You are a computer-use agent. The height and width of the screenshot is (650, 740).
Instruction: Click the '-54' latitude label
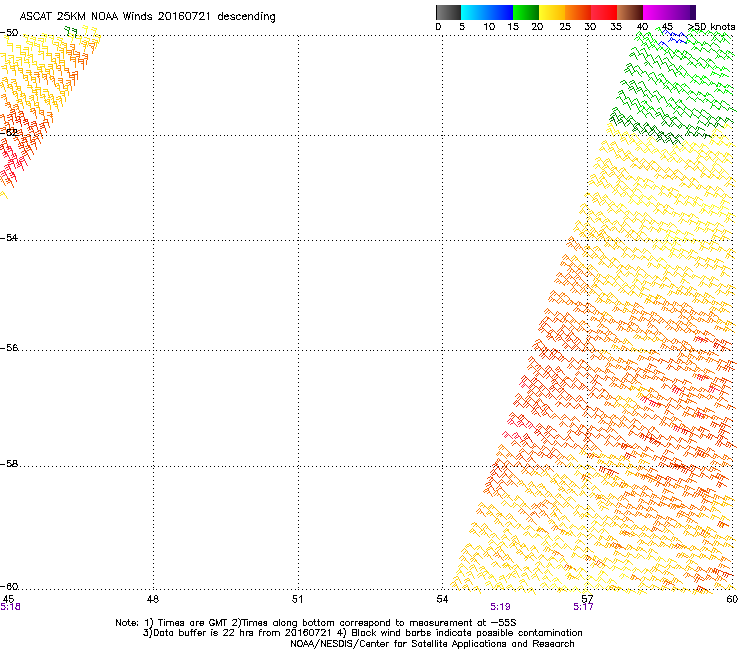pyautogui.click(x=9, y=237)
